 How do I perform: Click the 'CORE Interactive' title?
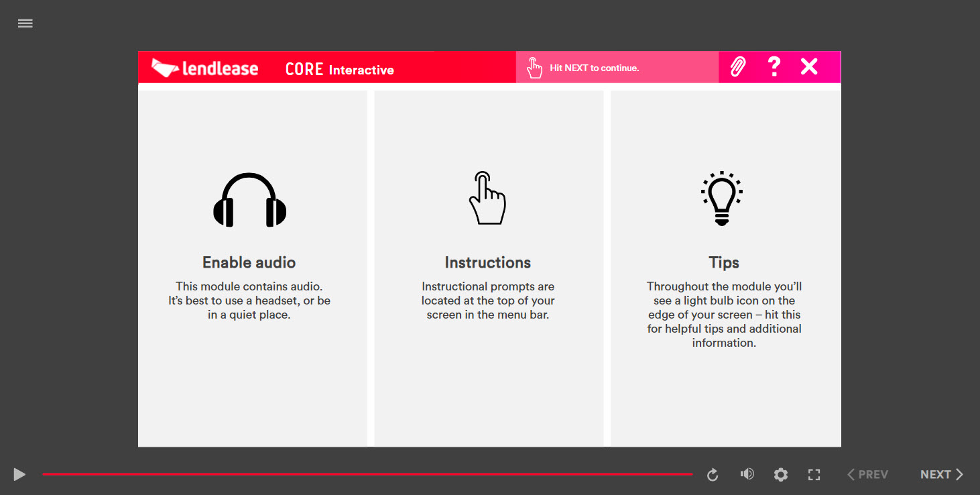[340, 69]
